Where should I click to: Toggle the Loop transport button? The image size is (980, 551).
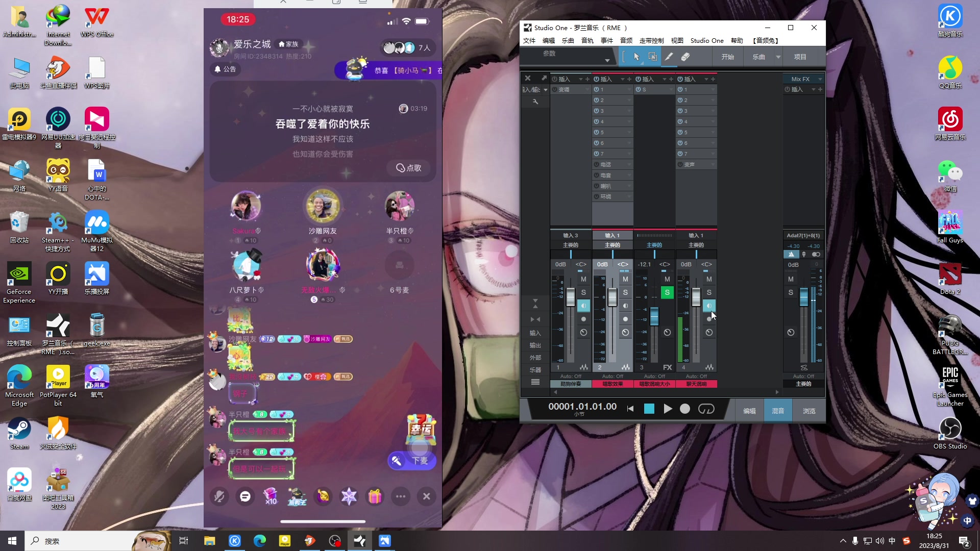[706, 409]
